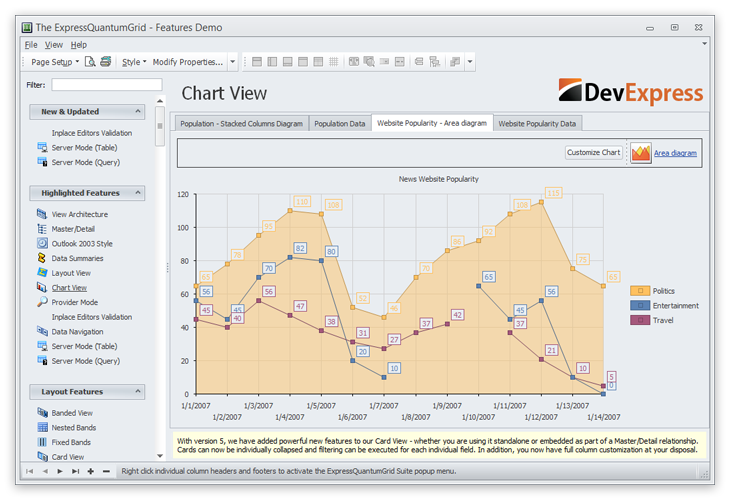Viewport: 730px width, 500px height.
Task: Choose the Nested Bands icon
Action: pos(42,427)
